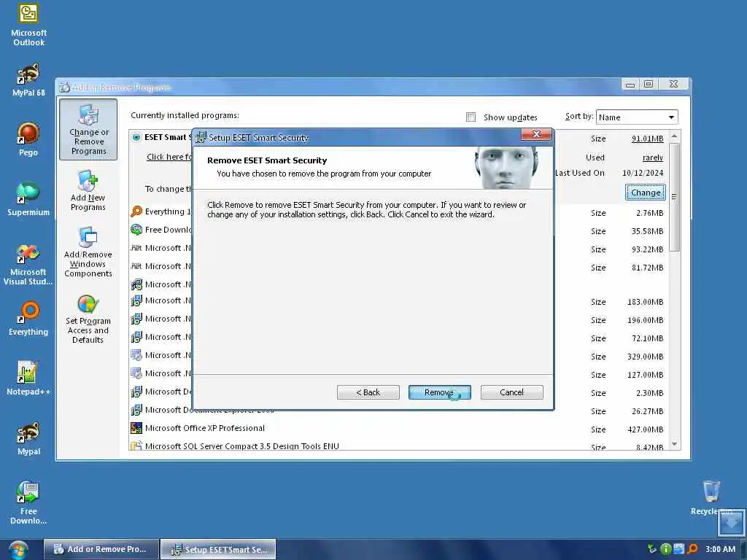The width and height of the screenshot is (747, 560).
Task: Close the Setup ESET Smart Security dialog
Action: click(x=536, y=134)
